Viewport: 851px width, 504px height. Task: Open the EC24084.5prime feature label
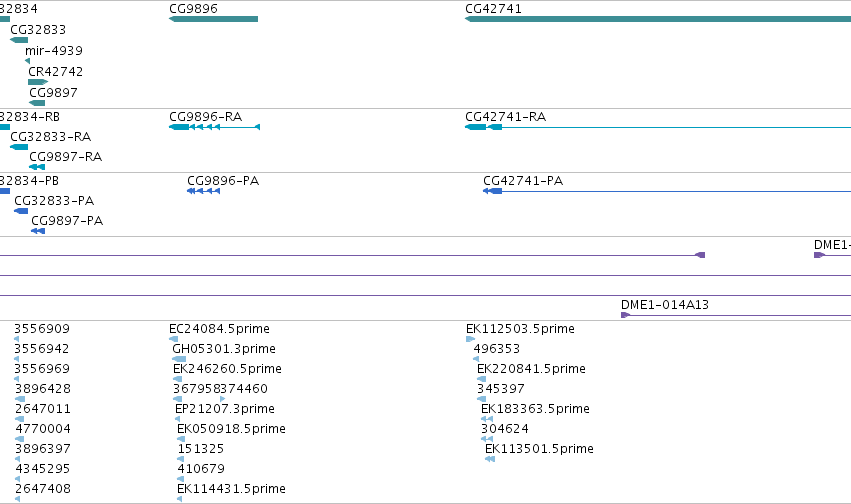click(219, 329)
